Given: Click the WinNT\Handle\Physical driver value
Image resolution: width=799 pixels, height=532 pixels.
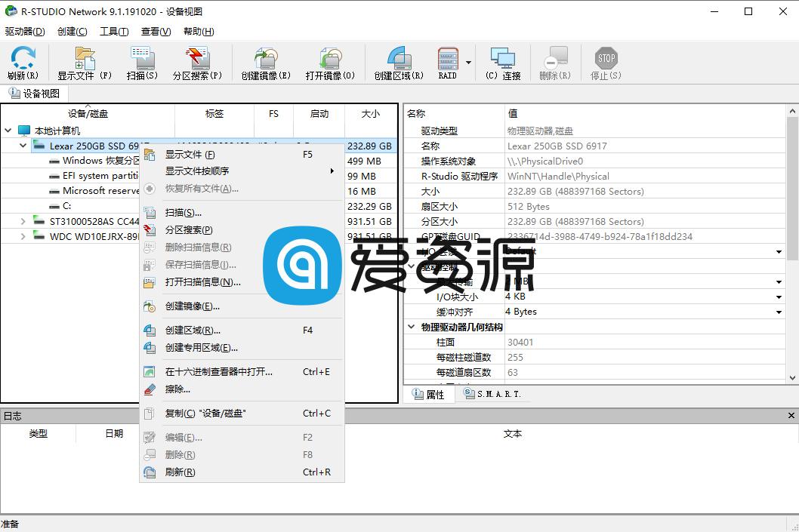Looking at the screenshot, I should [x=558, y=177].
